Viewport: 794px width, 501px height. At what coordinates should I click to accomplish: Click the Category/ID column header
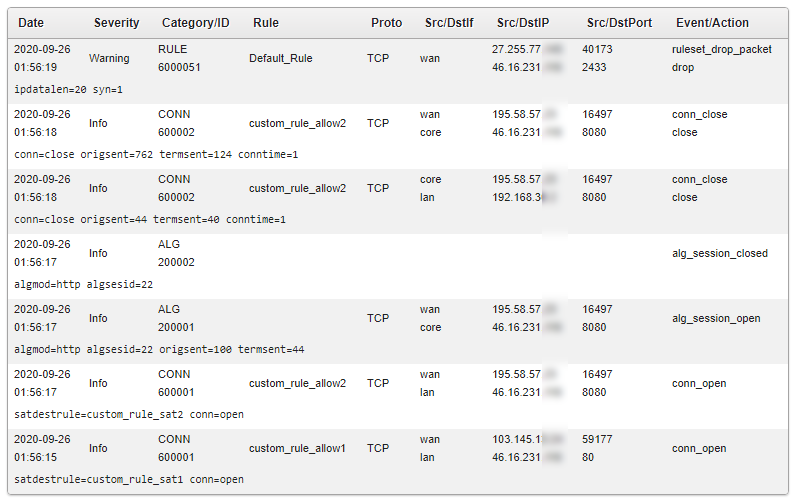click(195, 23)
